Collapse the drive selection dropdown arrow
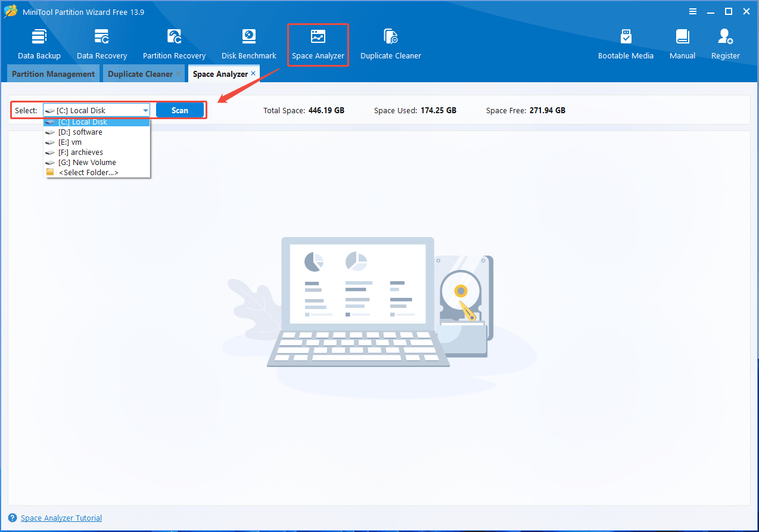 145,110
